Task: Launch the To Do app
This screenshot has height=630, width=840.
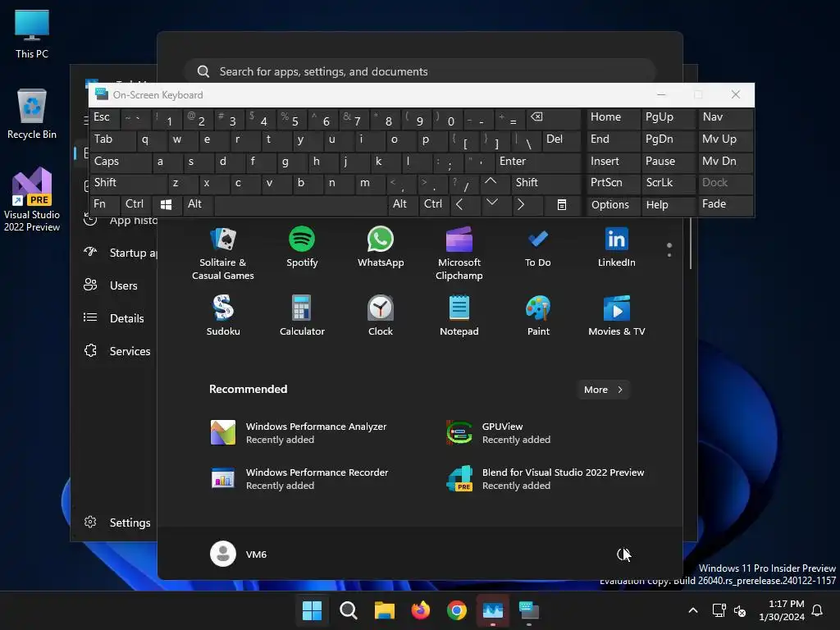Action: point(537,247)
